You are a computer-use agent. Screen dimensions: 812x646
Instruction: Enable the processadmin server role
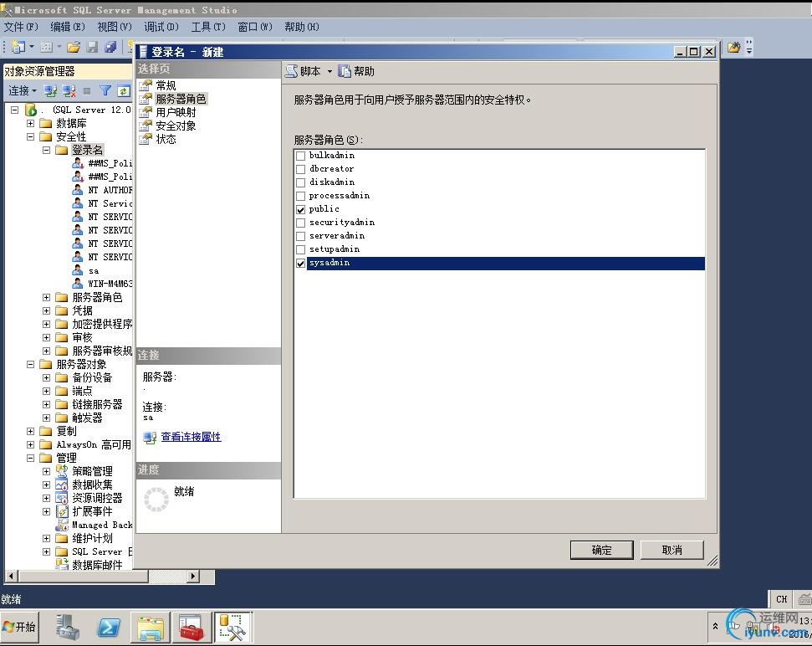[300, 196]
